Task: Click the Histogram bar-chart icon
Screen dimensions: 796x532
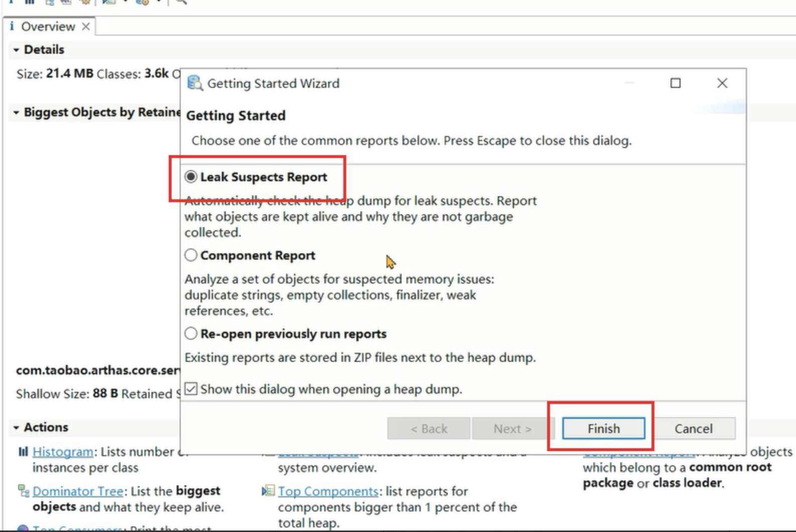Action: point(23,451)
